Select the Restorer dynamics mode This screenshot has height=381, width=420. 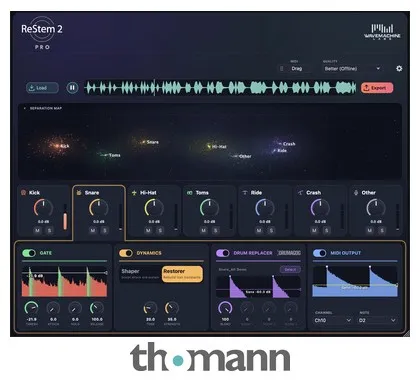click(x=182, y=274)
